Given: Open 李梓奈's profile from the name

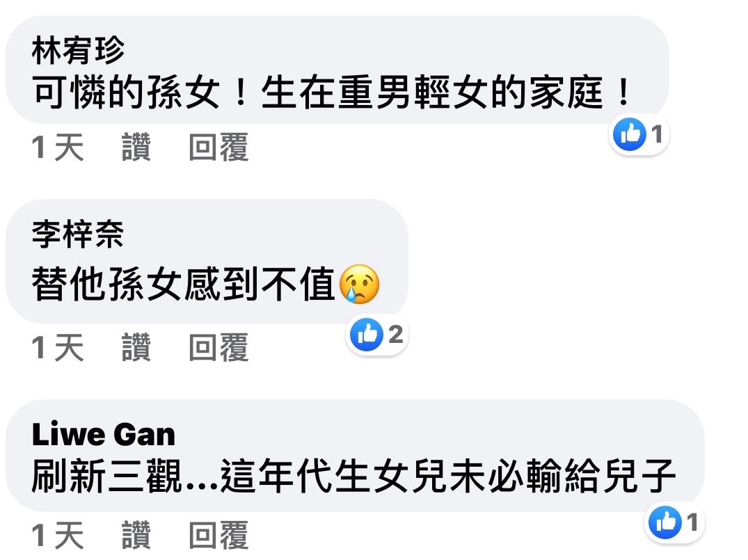Looking at the screenshot, I should coord(78,234).
